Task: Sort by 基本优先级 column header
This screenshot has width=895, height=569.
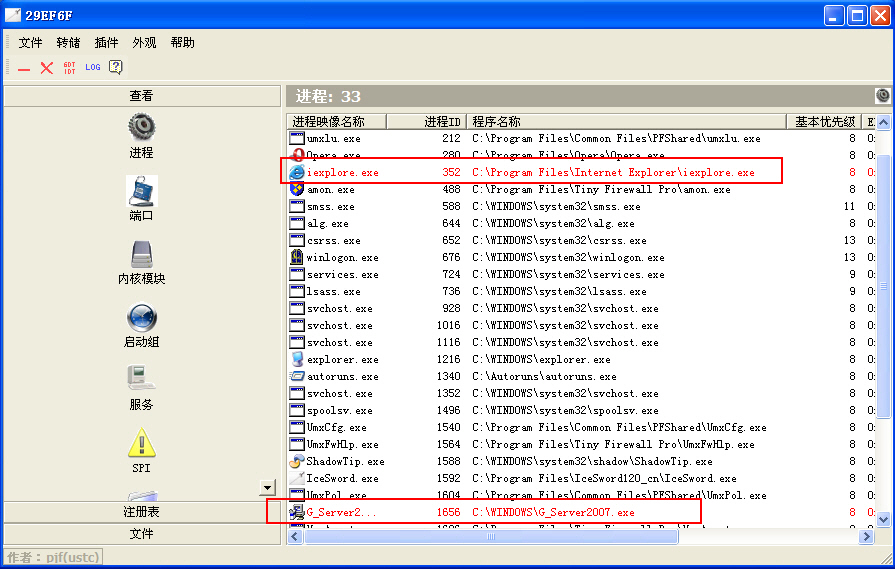Action: pyautogui.click(x=824, y=122)
